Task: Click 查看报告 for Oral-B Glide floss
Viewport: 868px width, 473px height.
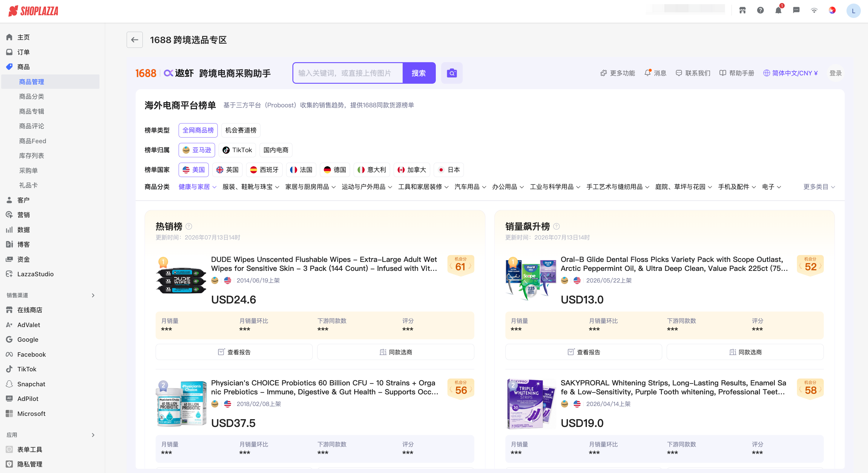Action: [584, 352]
